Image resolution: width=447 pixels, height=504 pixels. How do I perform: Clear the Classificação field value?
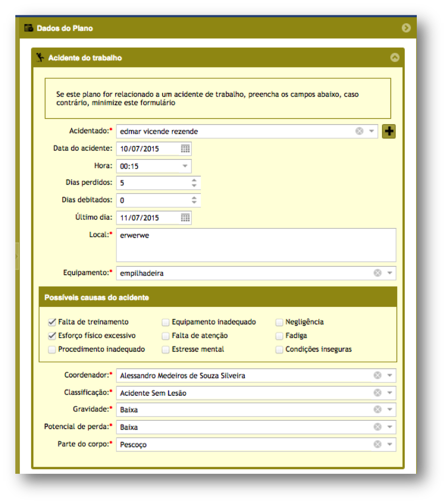click(378, 393)
